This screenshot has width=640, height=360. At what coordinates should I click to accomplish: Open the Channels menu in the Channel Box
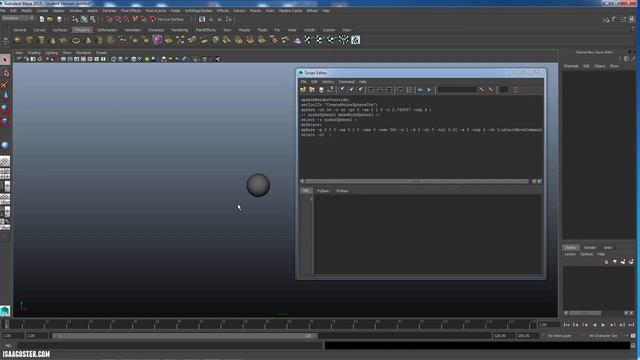point(571,66)
